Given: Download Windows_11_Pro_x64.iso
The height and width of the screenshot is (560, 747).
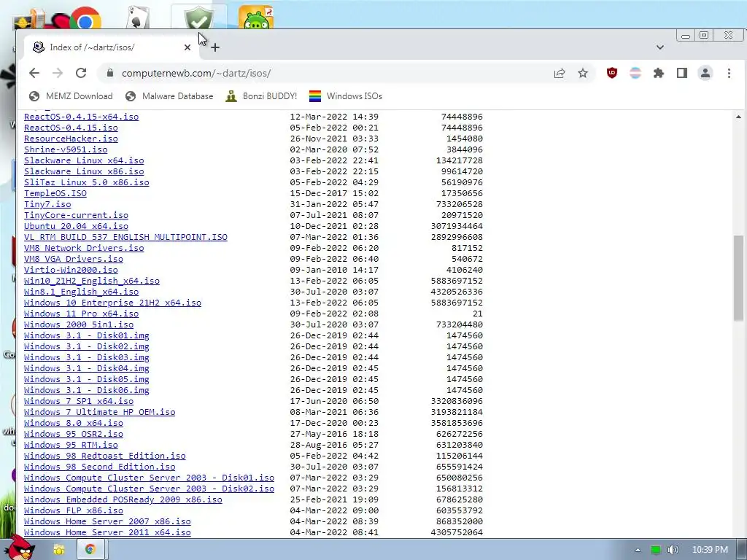Looking at the screenshot, I should (x=82, y=314).
